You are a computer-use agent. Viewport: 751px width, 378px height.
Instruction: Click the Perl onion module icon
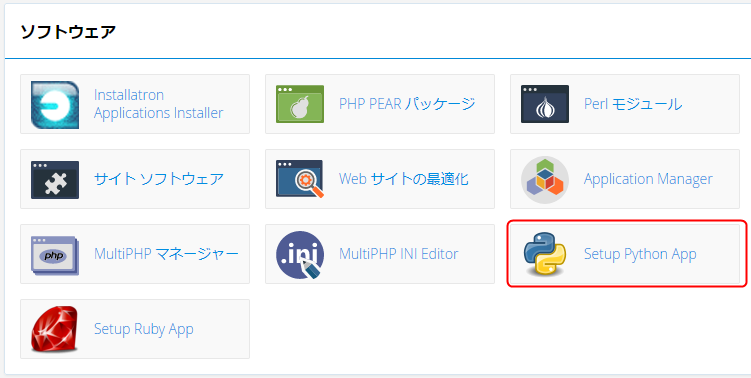[x=545, y=104]
